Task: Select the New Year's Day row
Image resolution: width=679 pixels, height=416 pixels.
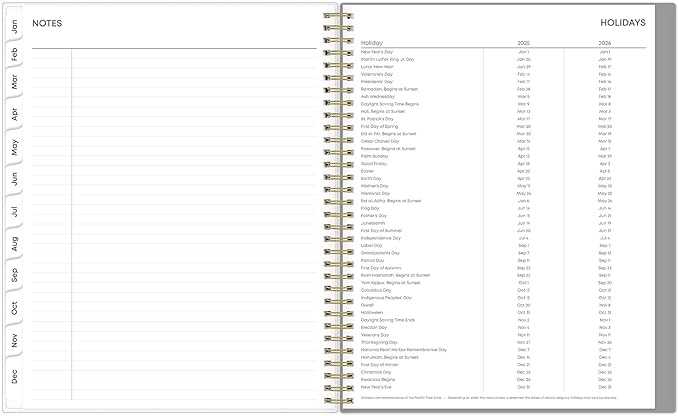Action: point(503,52)
